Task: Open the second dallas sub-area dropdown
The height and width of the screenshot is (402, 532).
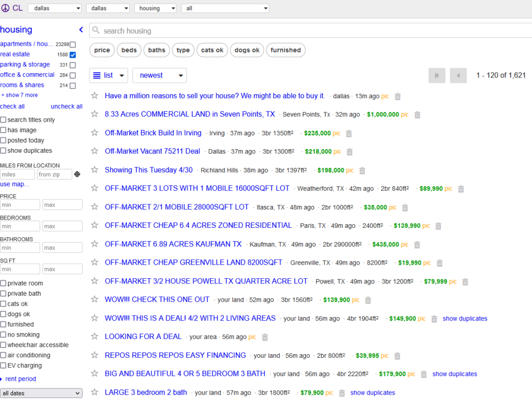Action: [x=108, y=8]
